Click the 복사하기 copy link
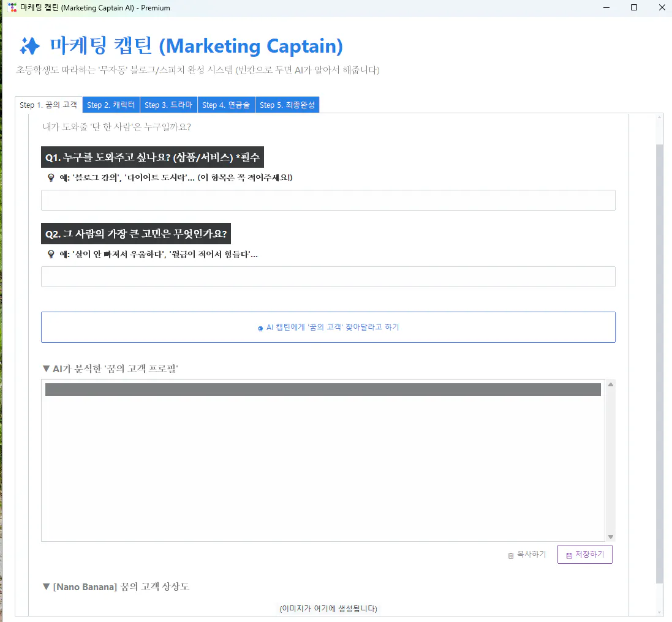 tap(528, 554)
